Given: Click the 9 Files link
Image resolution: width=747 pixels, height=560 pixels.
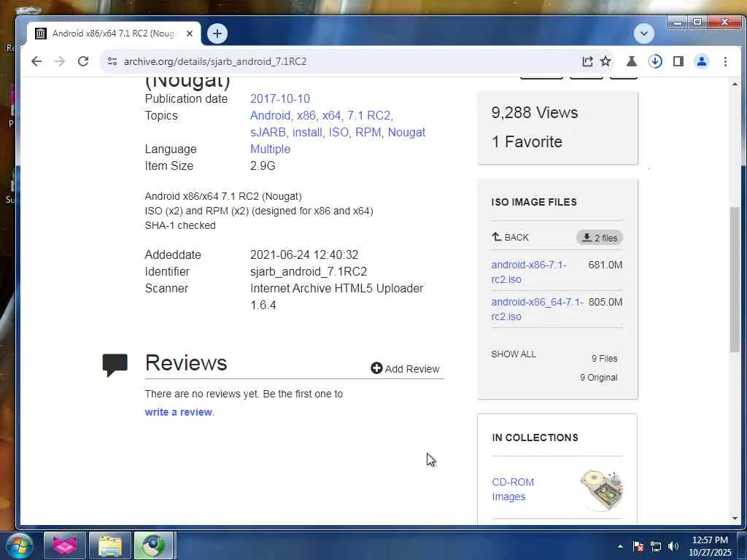Looking at the screenshot, I should pyautogui.click(x=605, y=358).
